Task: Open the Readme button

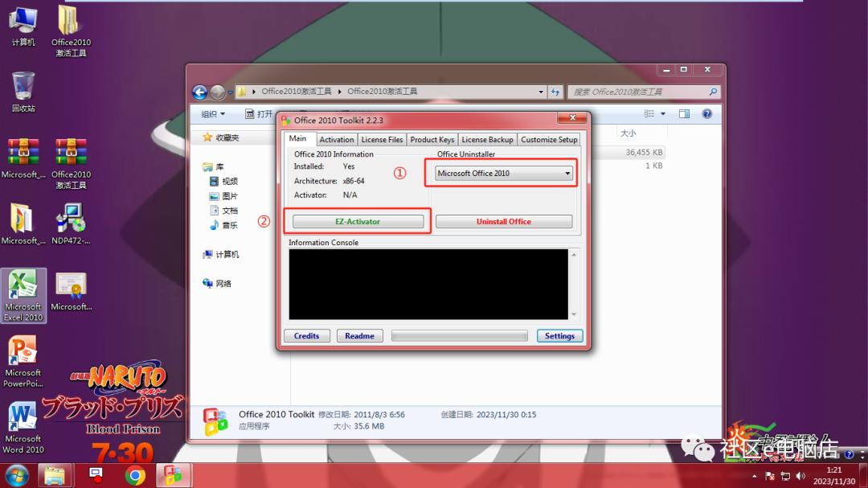Action: [x=359, y=336]
